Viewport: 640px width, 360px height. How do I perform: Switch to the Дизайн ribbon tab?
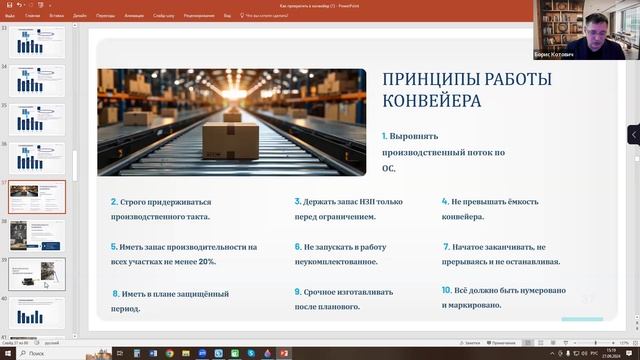pos(80,16)
